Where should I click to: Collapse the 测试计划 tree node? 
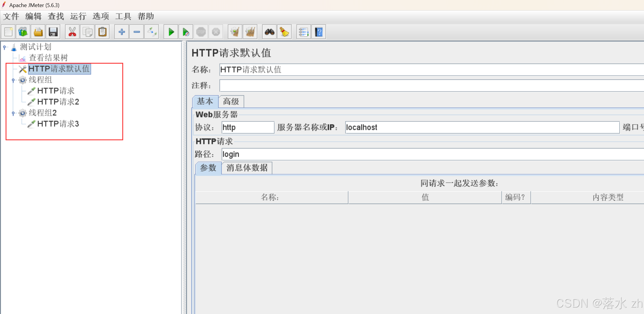pos(4,47)
